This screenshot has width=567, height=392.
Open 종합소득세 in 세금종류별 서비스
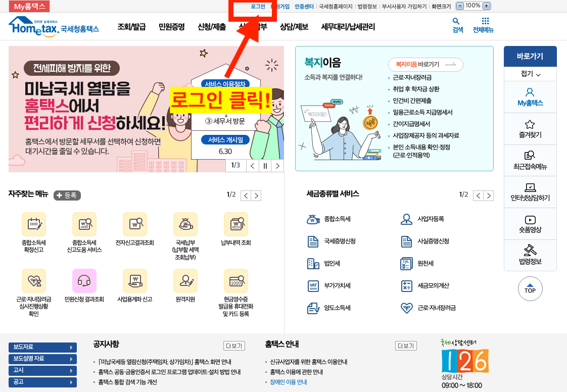(x=328, y=219)
